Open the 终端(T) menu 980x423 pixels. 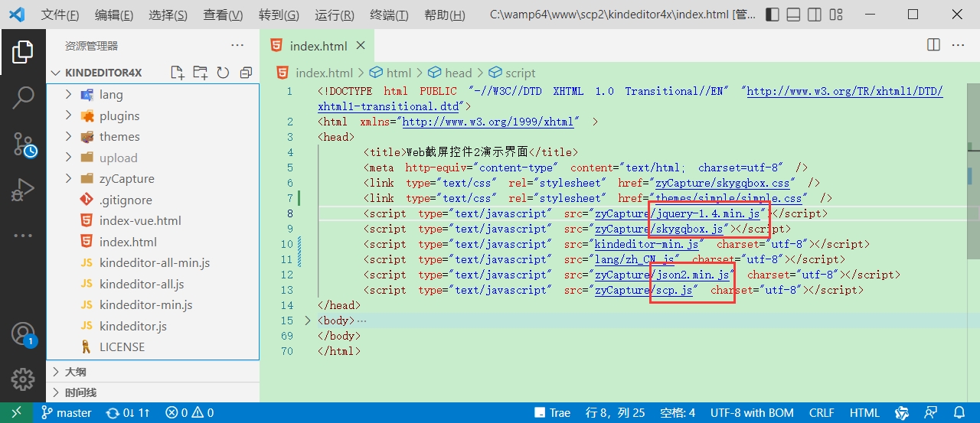click(x=389, y=15)
